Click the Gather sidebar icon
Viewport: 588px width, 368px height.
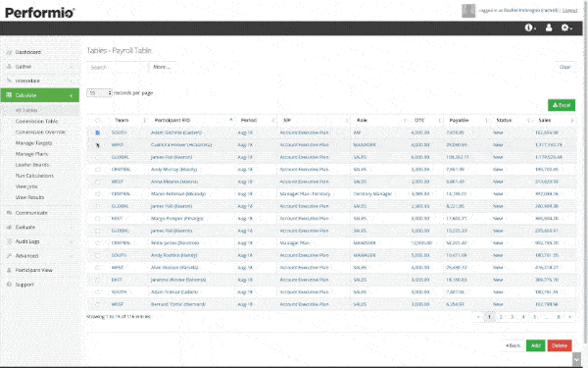[10, 67]
